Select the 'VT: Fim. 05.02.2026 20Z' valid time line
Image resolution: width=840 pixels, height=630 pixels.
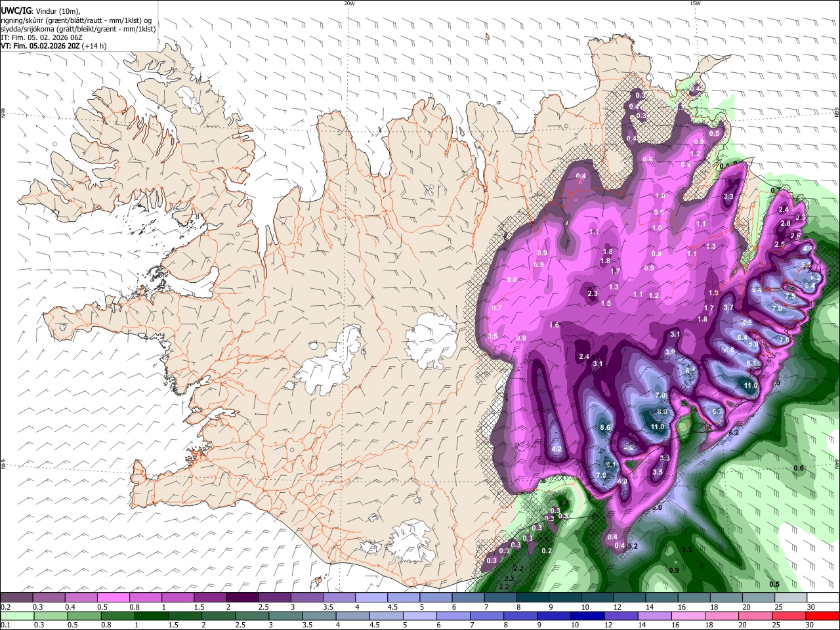point(40,47)
